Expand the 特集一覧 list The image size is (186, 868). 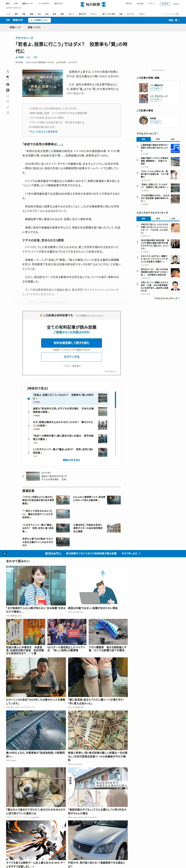(174, 20)
